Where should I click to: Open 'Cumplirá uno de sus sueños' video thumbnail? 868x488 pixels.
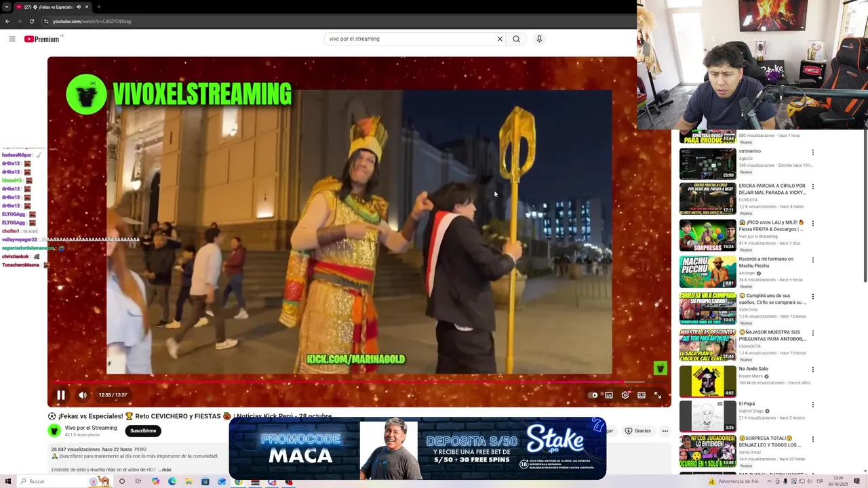click(x=708, y=308)
